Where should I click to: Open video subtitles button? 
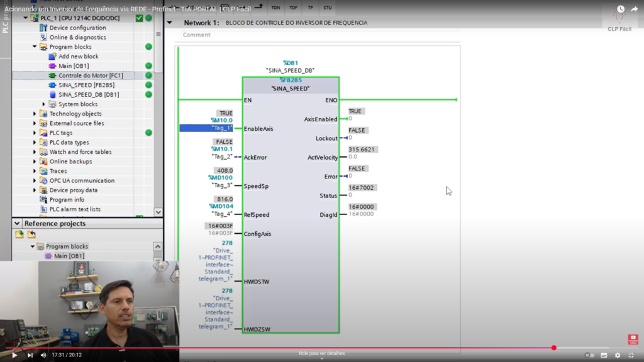coord(604,356)
